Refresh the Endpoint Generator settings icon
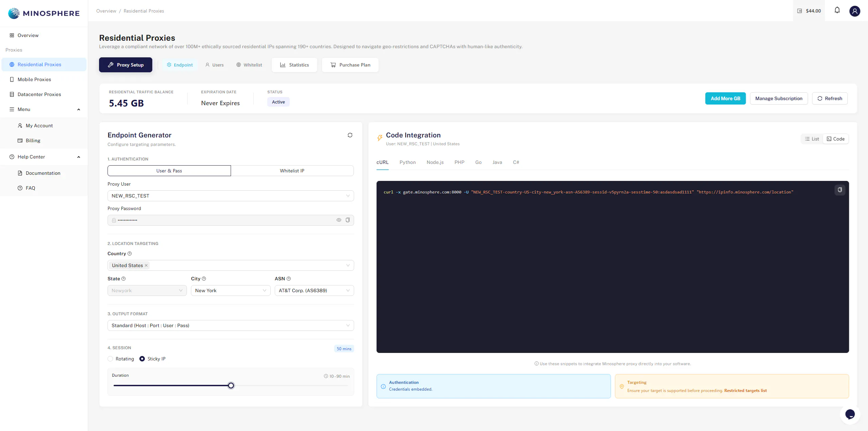This screenshot has width=868, height=431. 350,135
